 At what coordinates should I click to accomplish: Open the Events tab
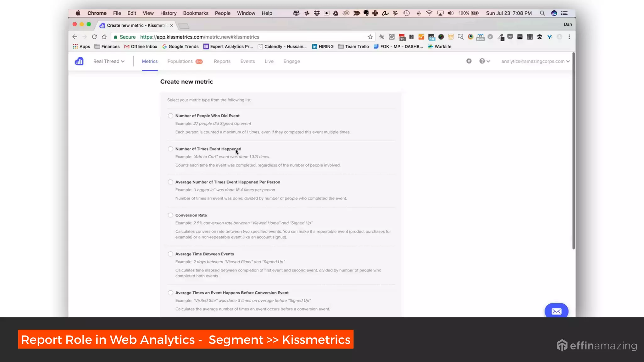coord(247,61)
